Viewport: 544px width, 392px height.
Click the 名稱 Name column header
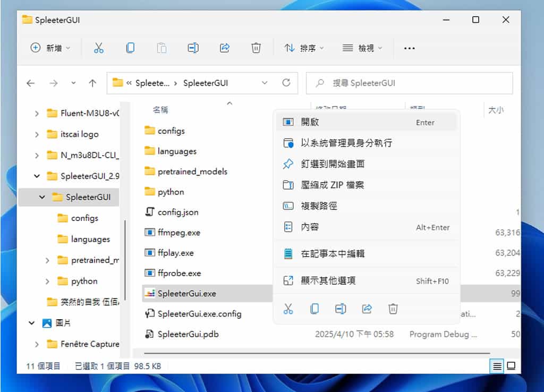pos(160,110)
